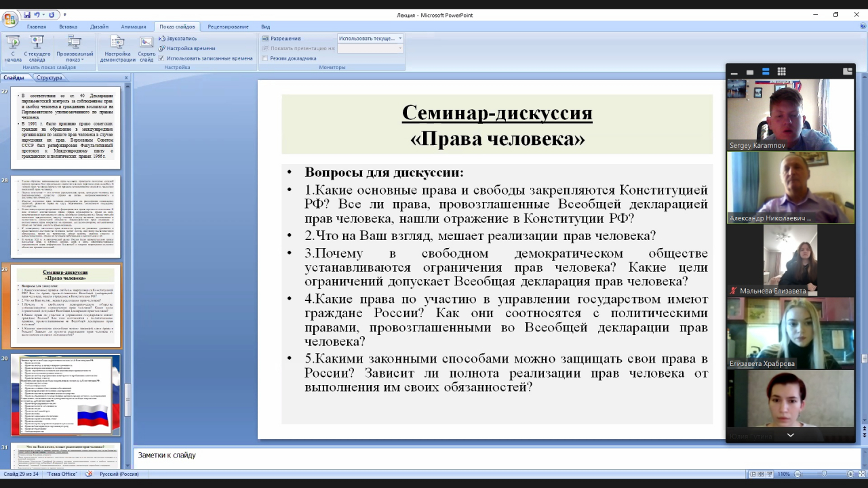Image resolution: width=868 pixels, height=488 pixels.
Task: Switch video panel to single active speaker view
Action: pyautogui.click(x=750, y=72)
